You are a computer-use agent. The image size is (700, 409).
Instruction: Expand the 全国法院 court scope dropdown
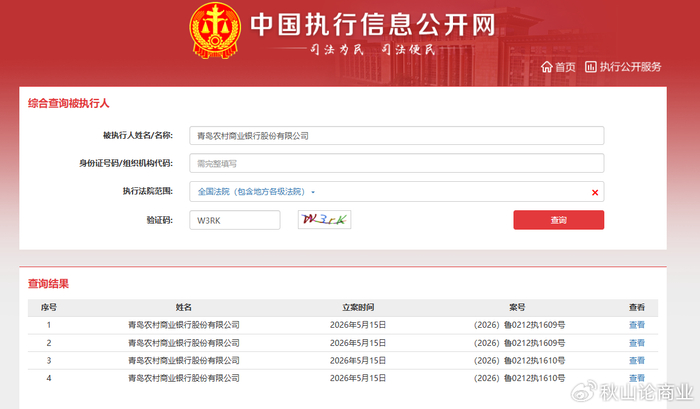coord(256,192)
